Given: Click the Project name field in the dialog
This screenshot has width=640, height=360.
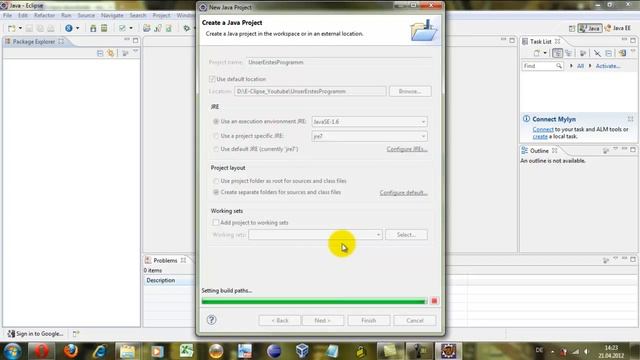Looking at the screenshot, I should click(339, 62).
